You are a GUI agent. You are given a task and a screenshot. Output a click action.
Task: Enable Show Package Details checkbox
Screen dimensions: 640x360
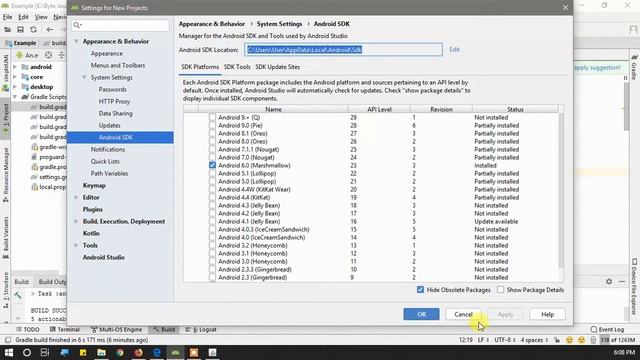pyautogui.click(x=500, y=290)
